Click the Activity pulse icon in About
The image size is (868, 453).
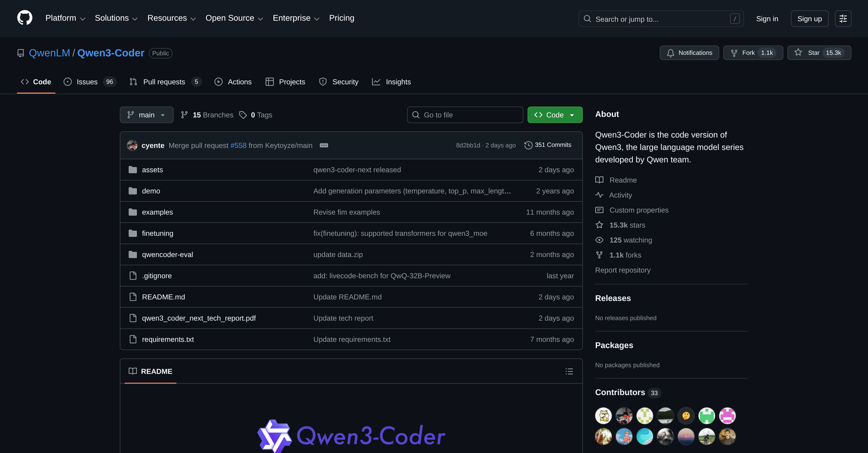(x=599, y=195)
